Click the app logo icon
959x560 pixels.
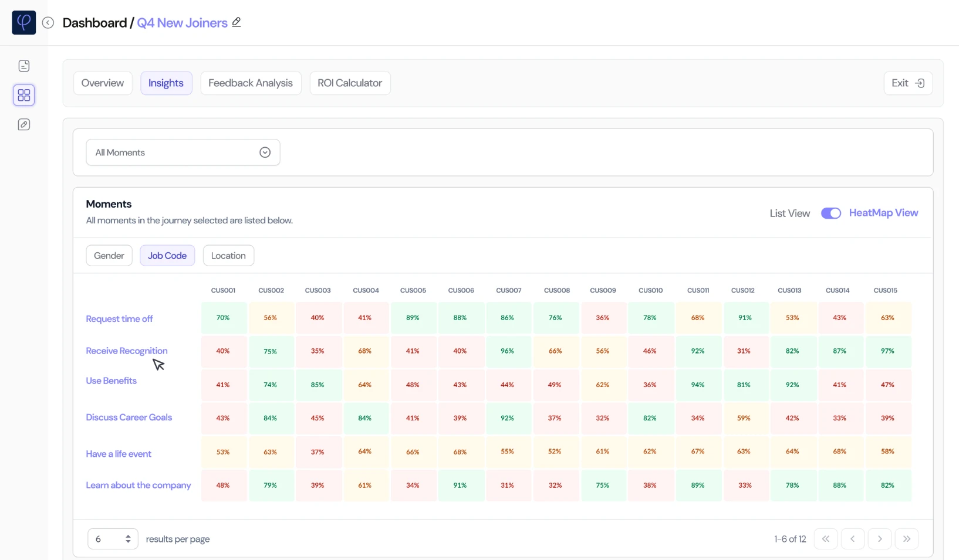[x=24, y=22]
